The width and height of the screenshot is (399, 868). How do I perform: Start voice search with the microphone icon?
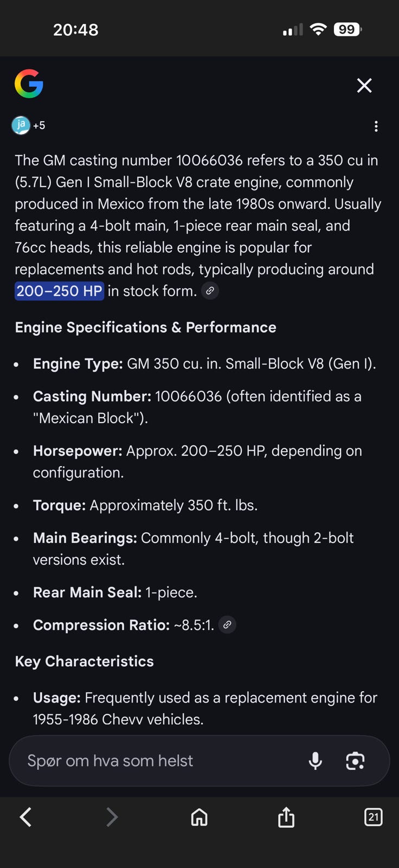pos(315,761)
